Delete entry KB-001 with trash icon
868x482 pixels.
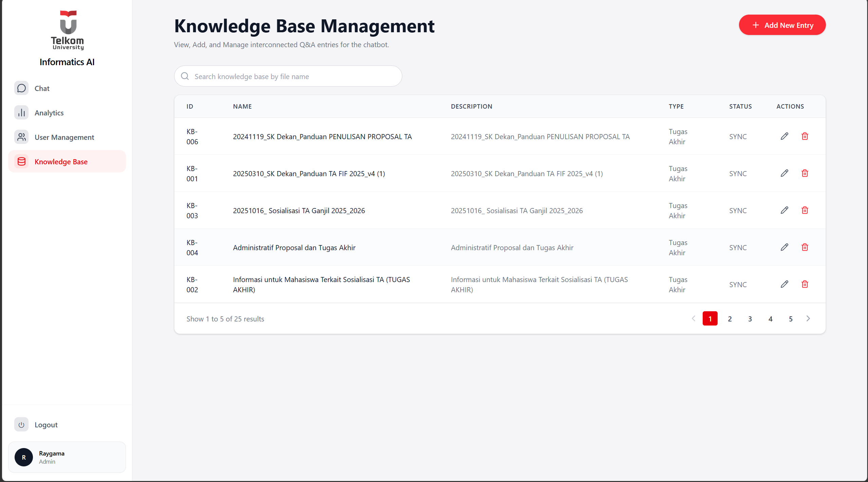click(805, 173)
